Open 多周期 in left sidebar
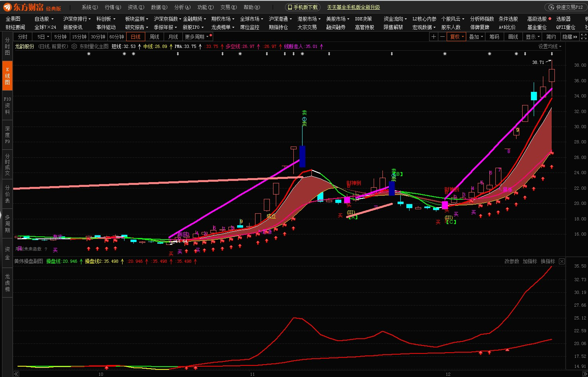Screen dimensions: 588x377 tap(7, 224)
